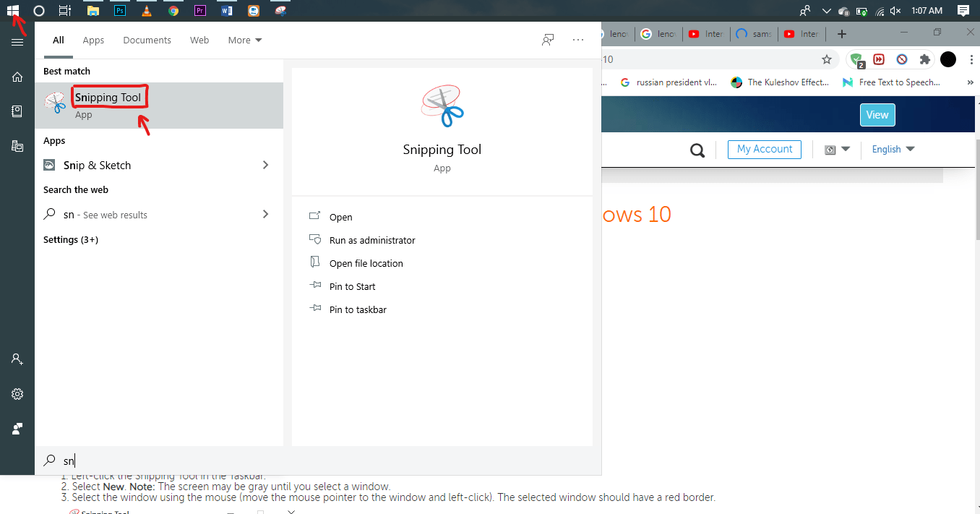The image size is (980, 514).
Task: Click the blue View button on the webpage
Action: pos(877,114)
